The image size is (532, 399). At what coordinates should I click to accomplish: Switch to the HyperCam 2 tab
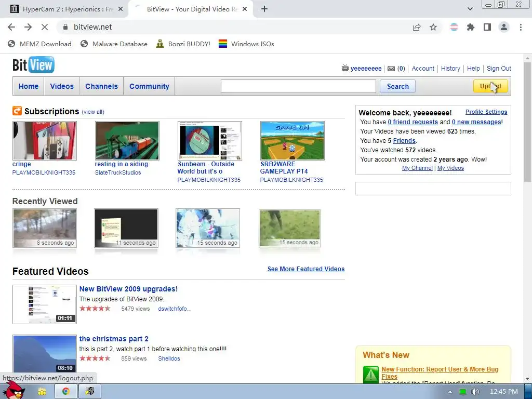[64, 9]
